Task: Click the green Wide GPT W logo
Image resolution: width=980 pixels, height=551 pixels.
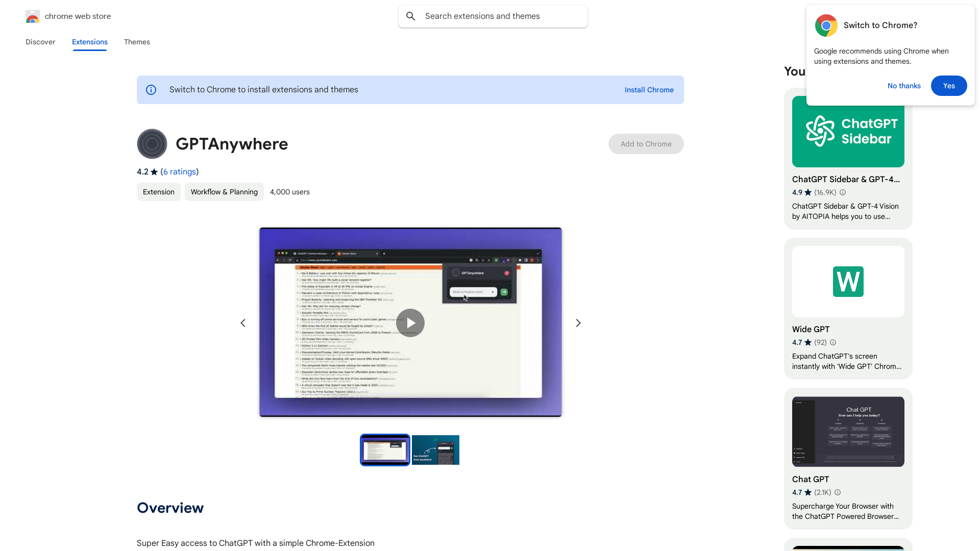Action: tap(848, 282)
